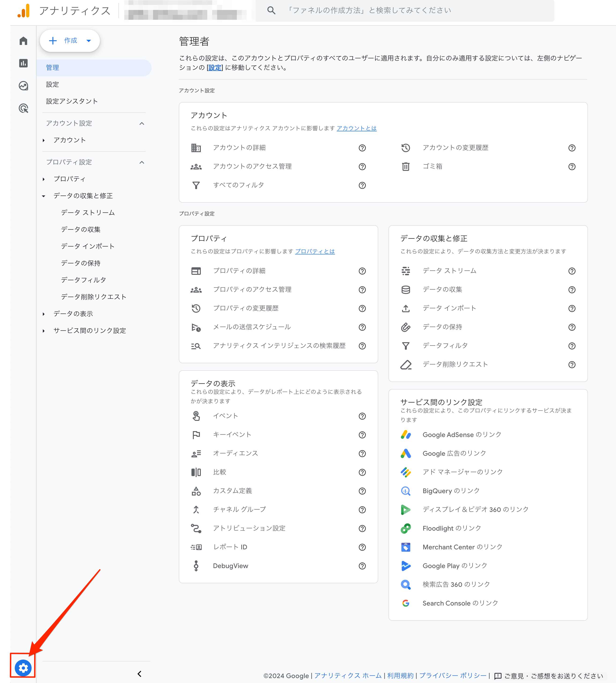Expand プロパティ tree item in sidebar
Image resolution: width=616 pixels, height=683 pixels.
[44, 179]
